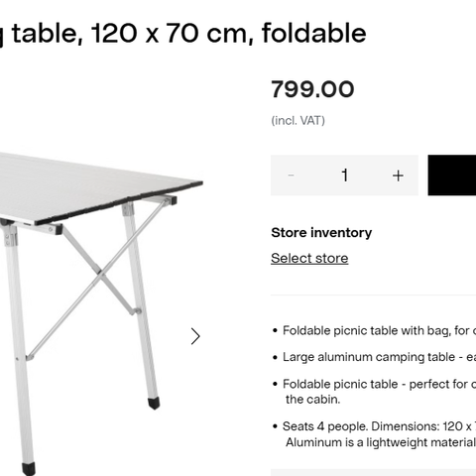
Task: Click the product title mentioning 120 x 70 cm
Action: tap(183, 33)
